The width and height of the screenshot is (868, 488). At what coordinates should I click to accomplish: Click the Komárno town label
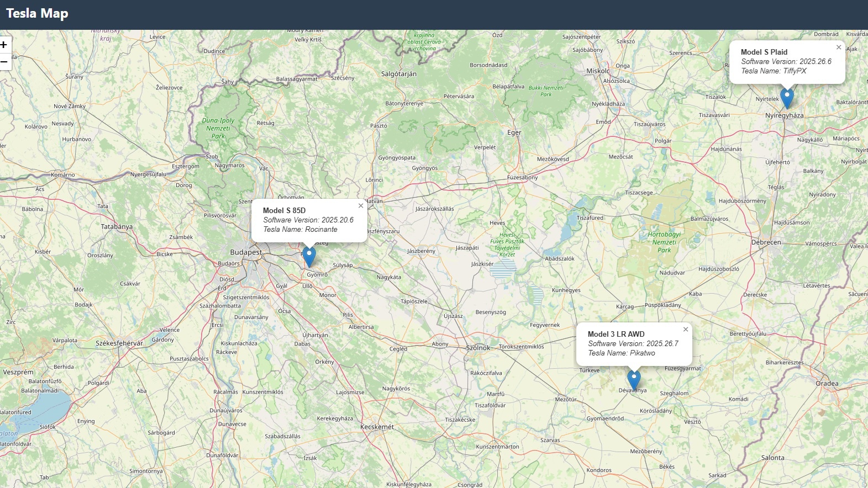pyautogui.click(x=63, y=175)
